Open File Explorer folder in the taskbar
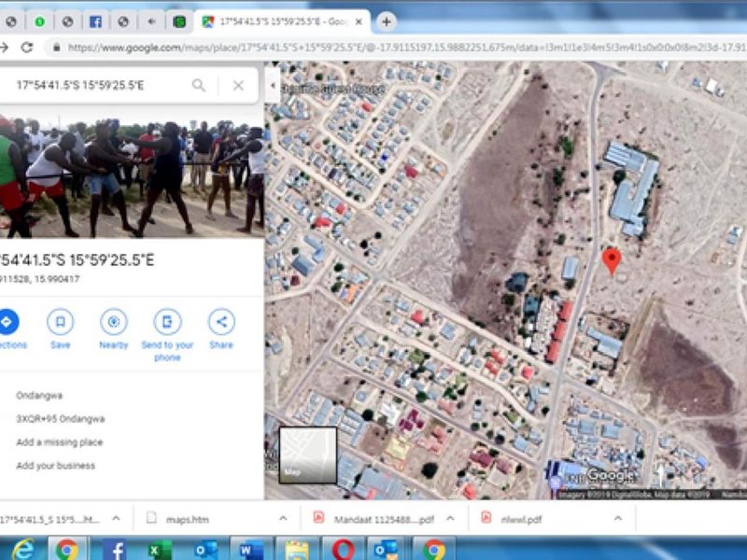Image resolution: width=747 pixels, height=560 pixels. [297, 549]
